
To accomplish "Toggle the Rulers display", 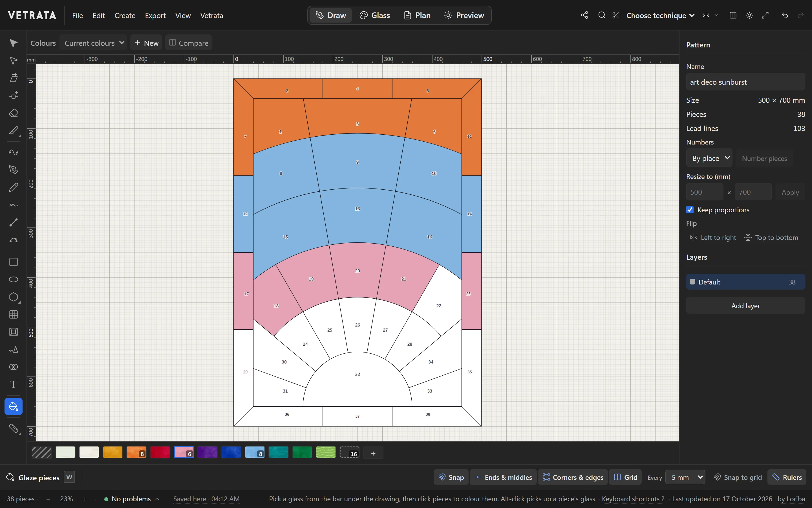I will pos(787,477).
